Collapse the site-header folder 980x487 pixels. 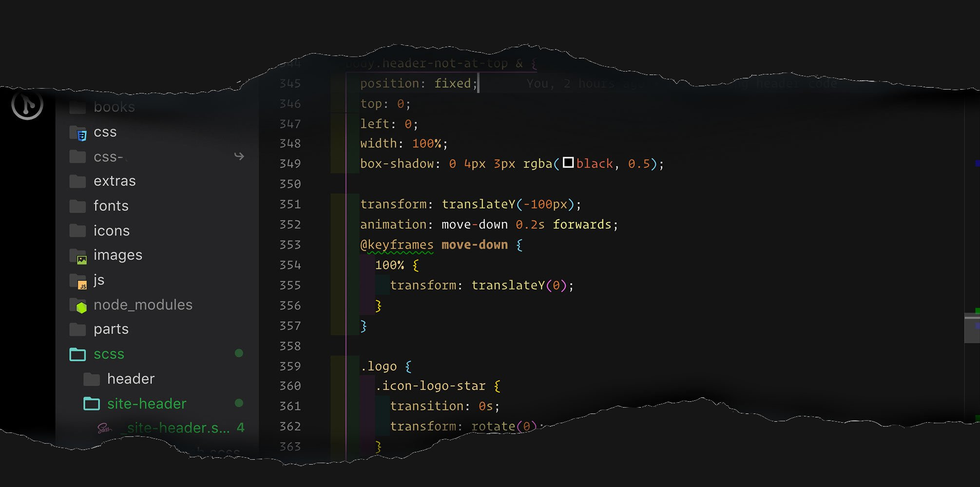click(x=146, y=404)
